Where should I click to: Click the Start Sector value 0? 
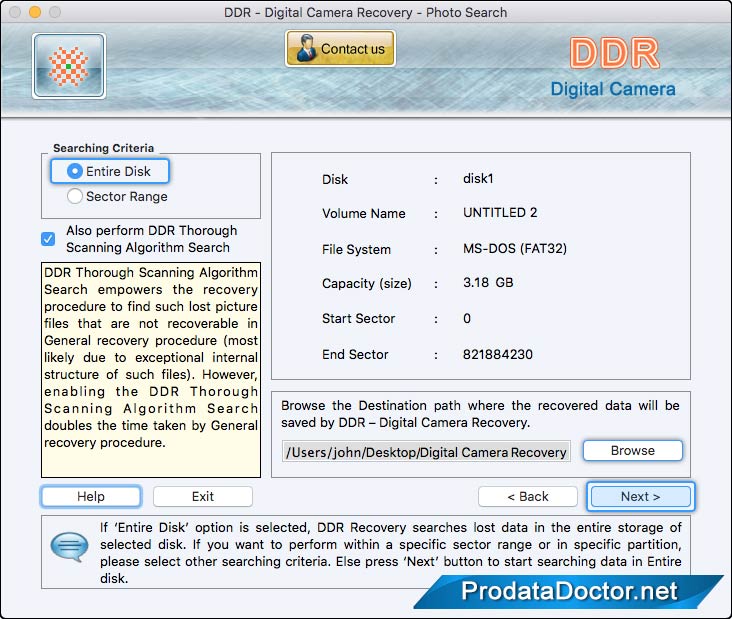click(467, 318)
